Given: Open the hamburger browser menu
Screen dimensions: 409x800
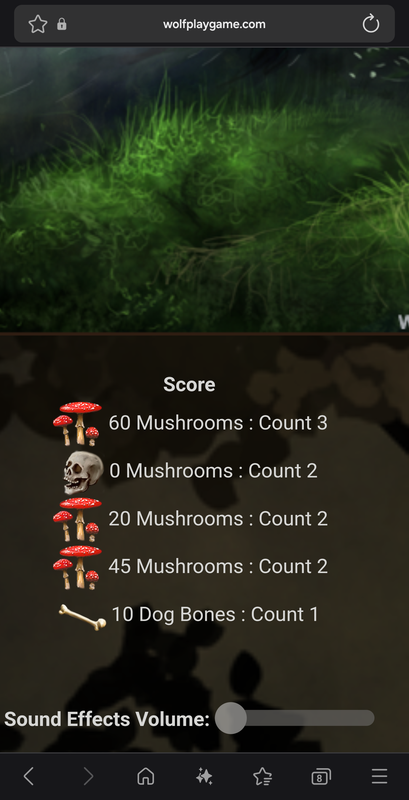Looking at the screenshot, I should click(x=379, y=777).
